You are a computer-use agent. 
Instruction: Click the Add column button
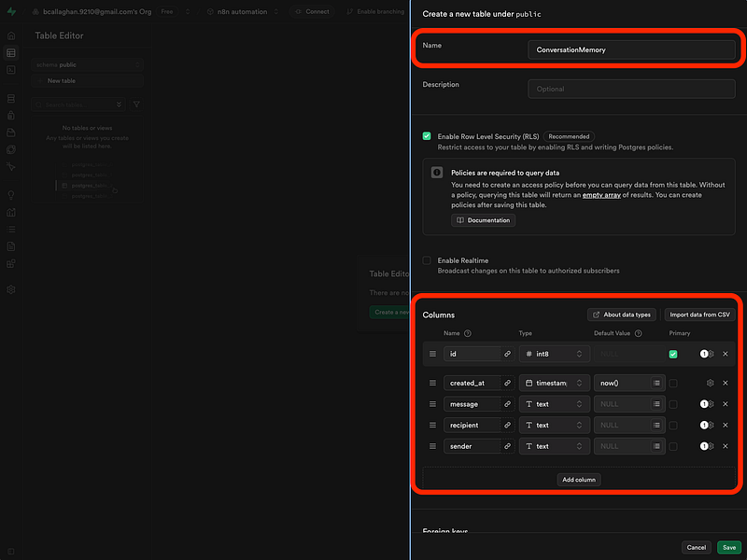(x=578, y=480)
